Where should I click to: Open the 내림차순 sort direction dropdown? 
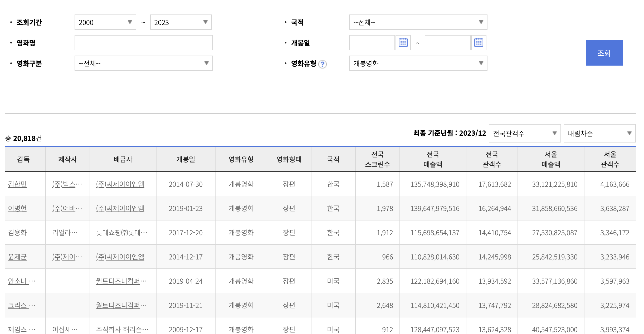[x=599, y=134]
